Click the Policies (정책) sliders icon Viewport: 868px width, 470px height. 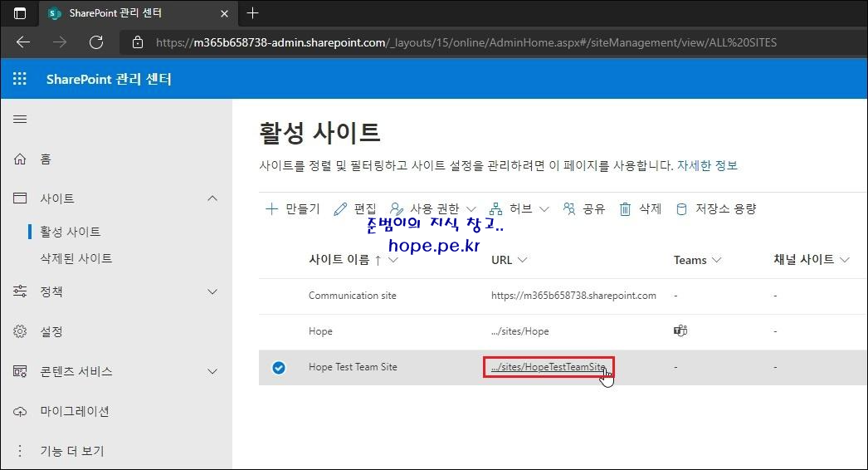coord(20,291)
